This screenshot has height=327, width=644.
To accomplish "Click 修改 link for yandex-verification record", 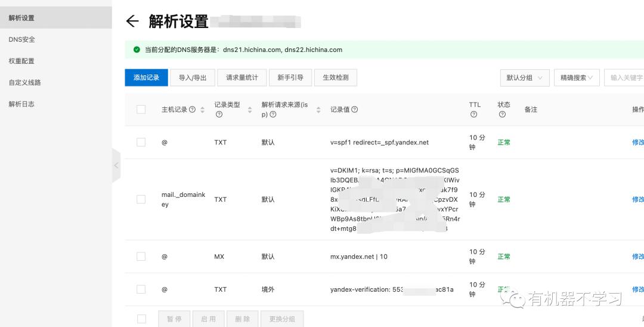I will (x=638, y=289).
